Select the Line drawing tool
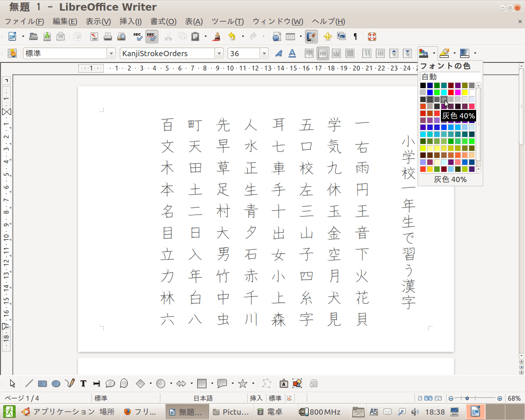 (x=29, y=383)
